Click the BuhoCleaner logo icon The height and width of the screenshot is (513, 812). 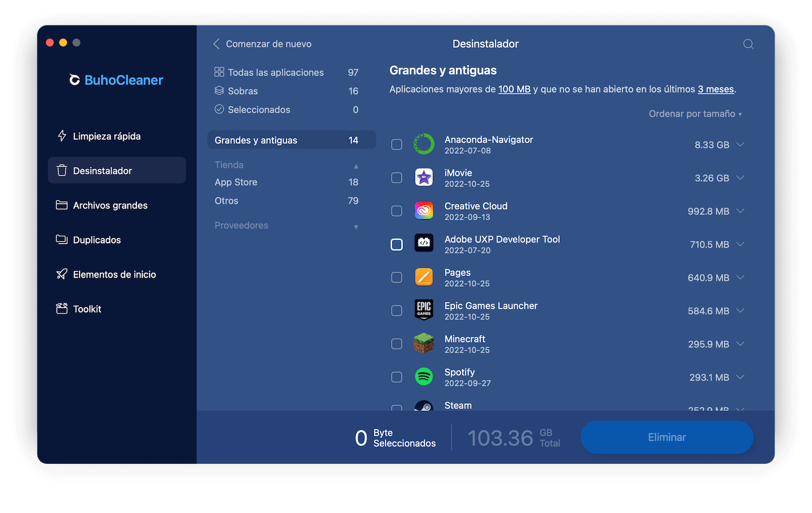(x=75, y=80)
